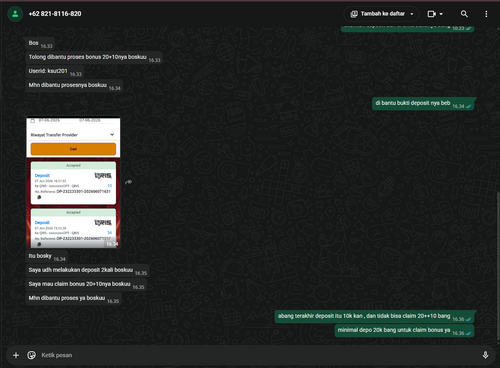Select message 'Mhn dibantu proses ya boskuu'
This screenshot has width=500, height=368.
(74, 298)
